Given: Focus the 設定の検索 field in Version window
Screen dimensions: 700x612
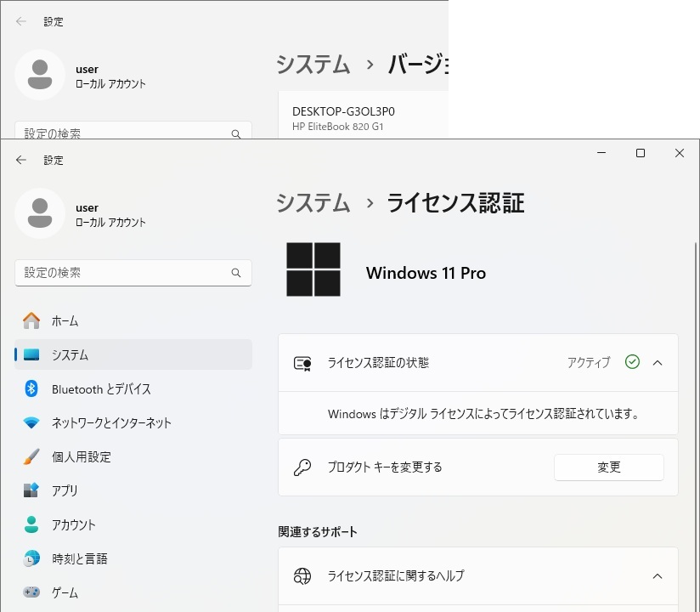Looking at the screenshot, I should click(x=133, y=130).
